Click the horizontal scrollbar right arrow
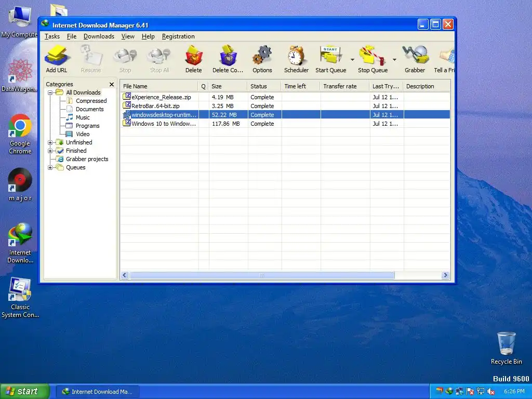Screen dimensions: 532x399 pos(445,275)
